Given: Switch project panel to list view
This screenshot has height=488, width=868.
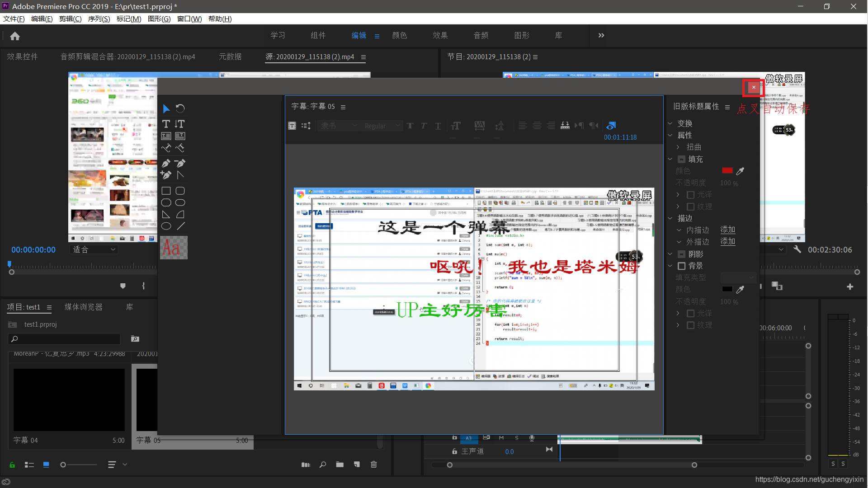Looking at the screenshot, I should click(x=29, y=465).
